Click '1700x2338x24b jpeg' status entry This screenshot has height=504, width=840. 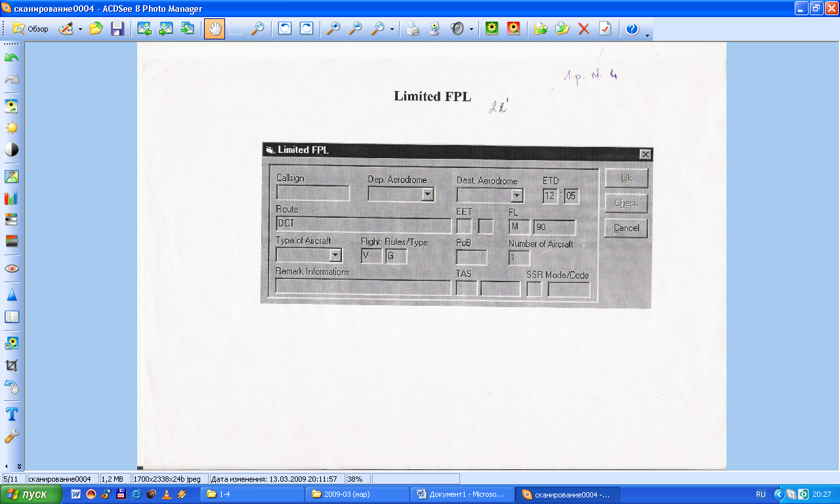click(x=170, y=479)
